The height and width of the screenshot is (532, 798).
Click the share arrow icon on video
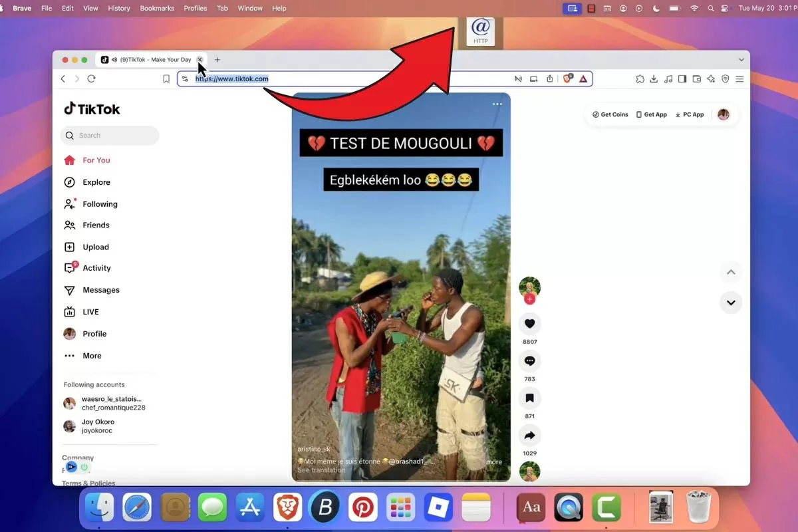click(529, 436)
